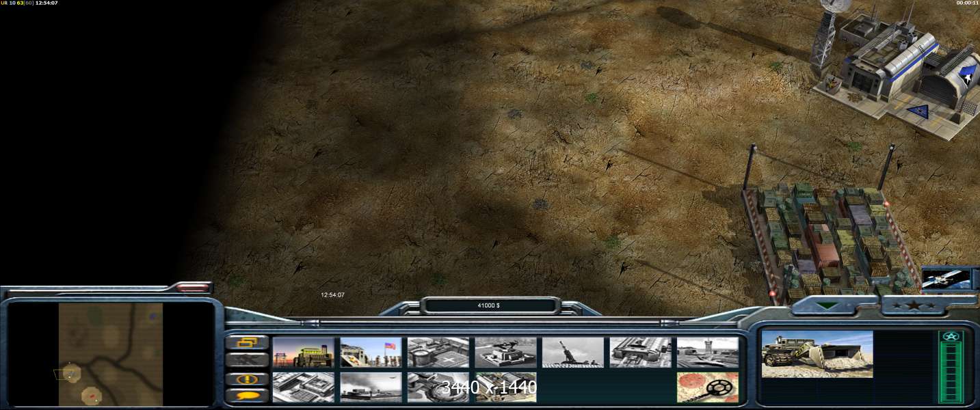Viewport: 980px width, 410px height.
Task: Collapse the command bar with green arrow
Action: click(827, 305)
